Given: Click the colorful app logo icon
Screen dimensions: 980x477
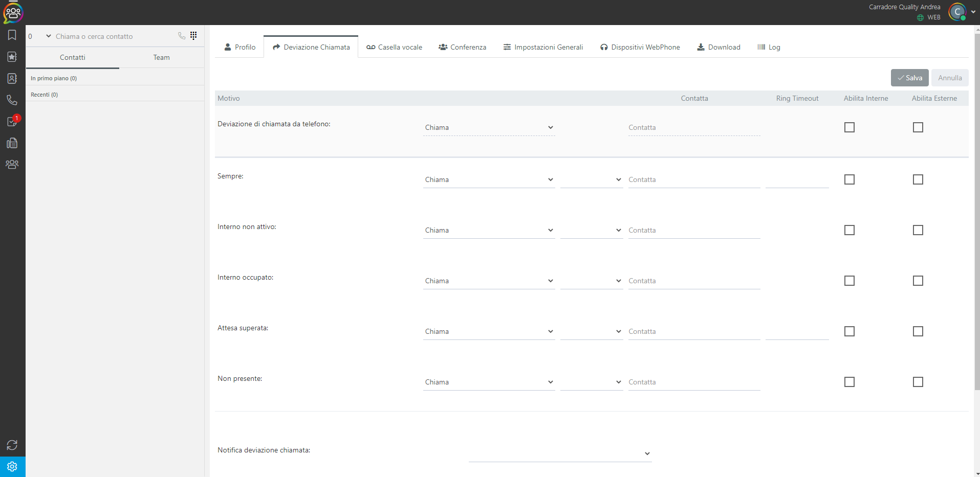Looking at the screenshot, I should pyautogui.click(x=13, y=12).
